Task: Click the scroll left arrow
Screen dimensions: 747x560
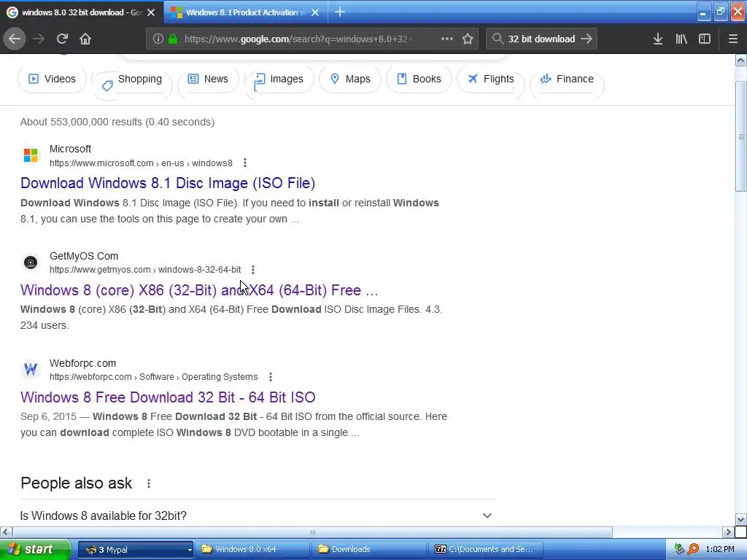Action: [x=6, y=532]
